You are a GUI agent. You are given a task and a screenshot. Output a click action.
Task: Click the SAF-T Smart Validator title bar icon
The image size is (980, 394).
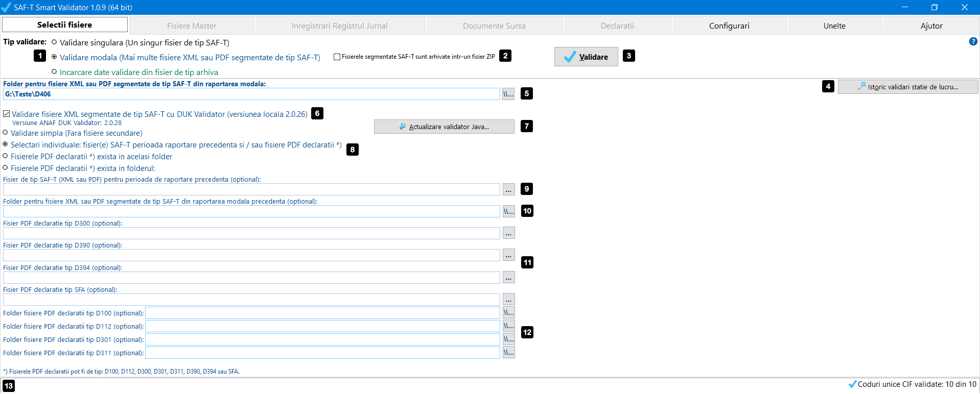click(6, 7)
